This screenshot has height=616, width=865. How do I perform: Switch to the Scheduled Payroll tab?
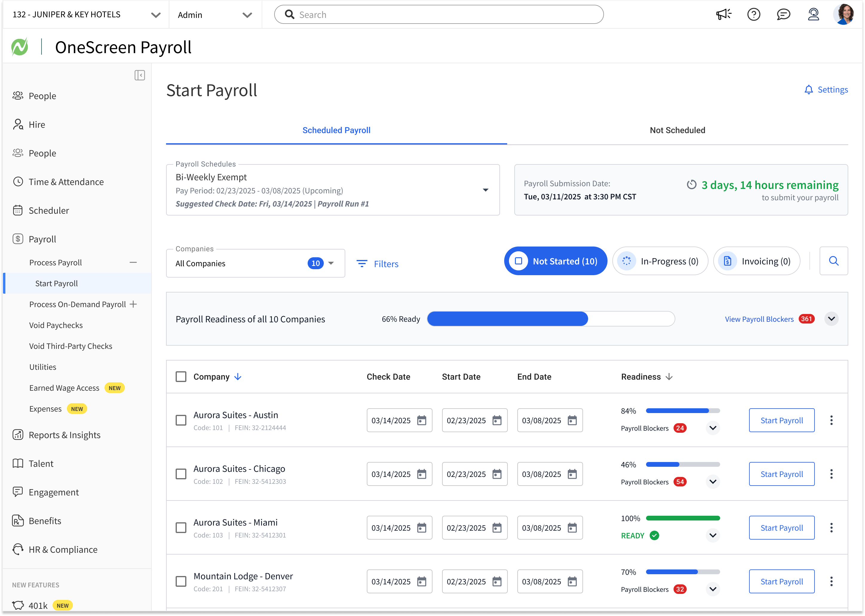pos(336,130)
